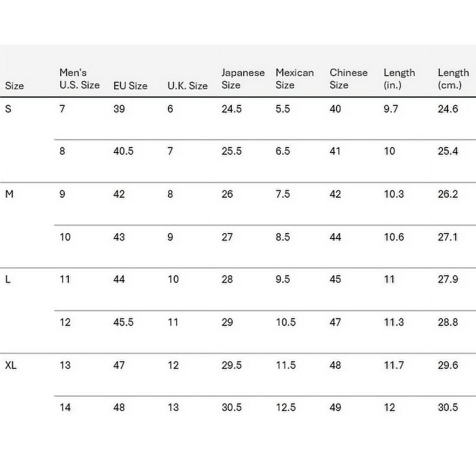The width and height of the screenshot is (476, 476).
Task: Select Mexican size 12.5 cell
Action: [286, 407]
